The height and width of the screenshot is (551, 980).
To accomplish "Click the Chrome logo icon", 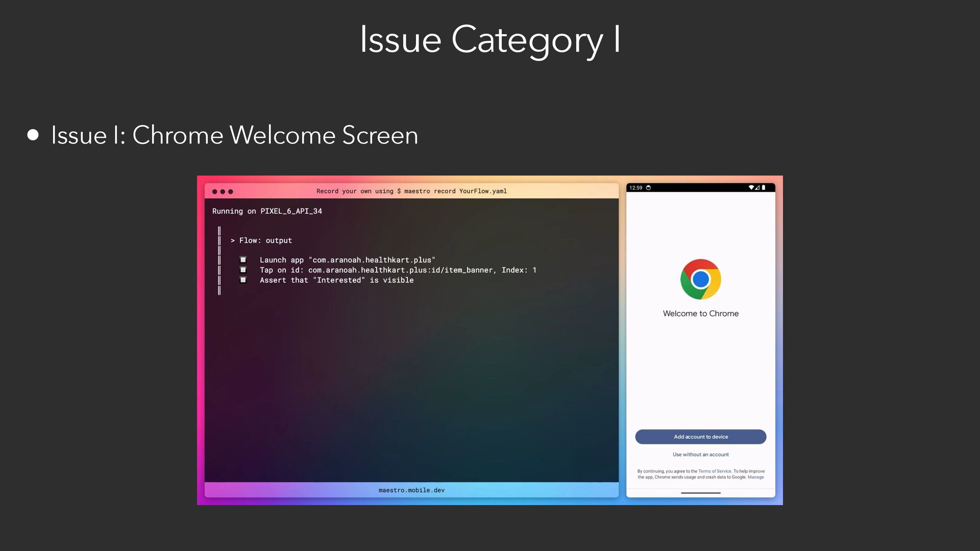I will (x=700, y=279).
